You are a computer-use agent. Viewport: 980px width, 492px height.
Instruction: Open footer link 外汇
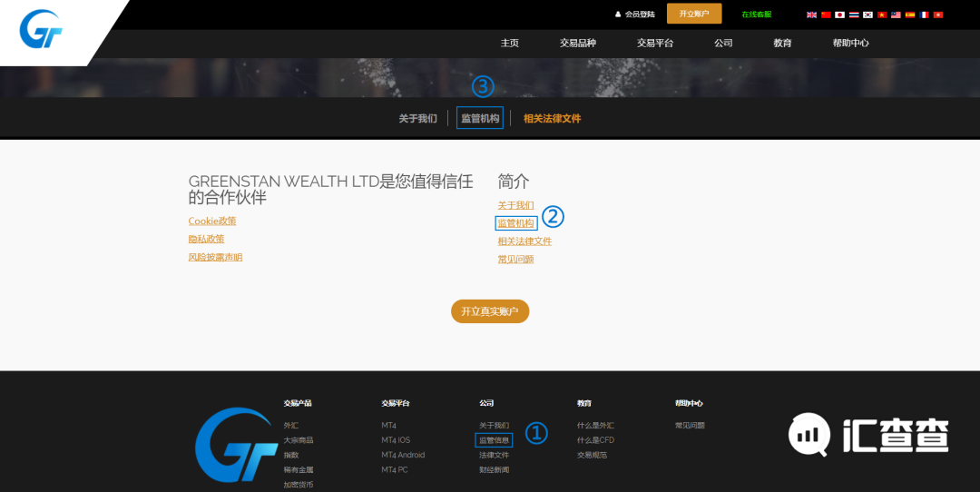click(x=290, y=425)
